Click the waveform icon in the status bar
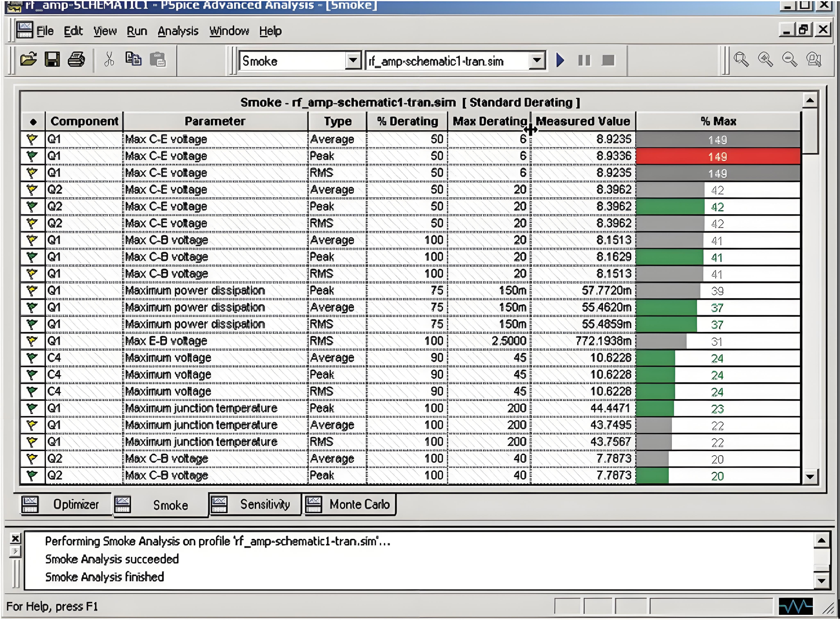The image size is (840, 620). (x=796, y=606)
